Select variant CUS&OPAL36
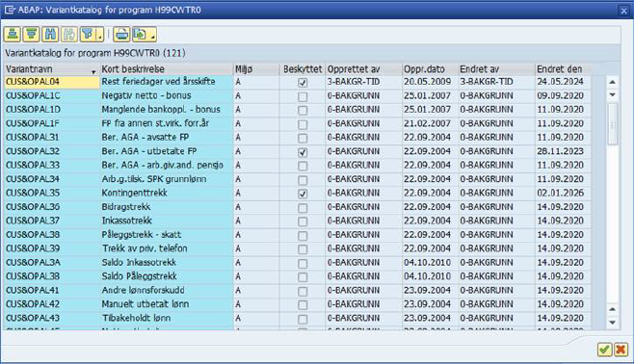The width and height of the screenshot is (634, 364). 52,207
